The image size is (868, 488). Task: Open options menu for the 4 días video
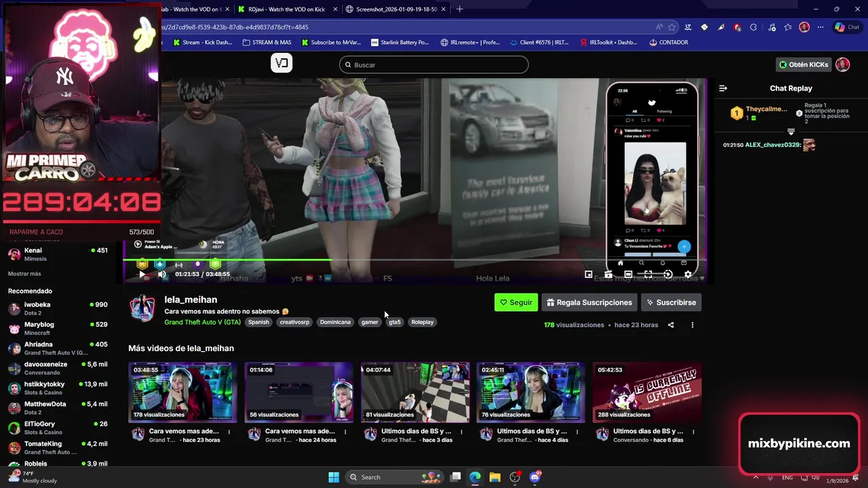(577, 432)
